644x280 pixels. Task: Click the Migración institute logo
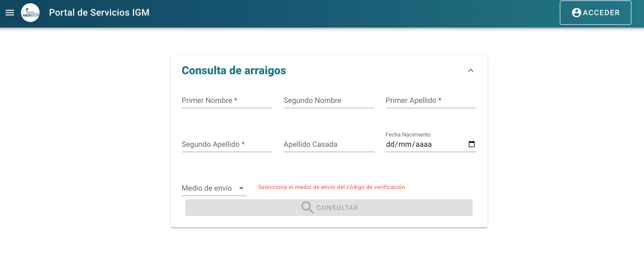click(x=30, y=13)
